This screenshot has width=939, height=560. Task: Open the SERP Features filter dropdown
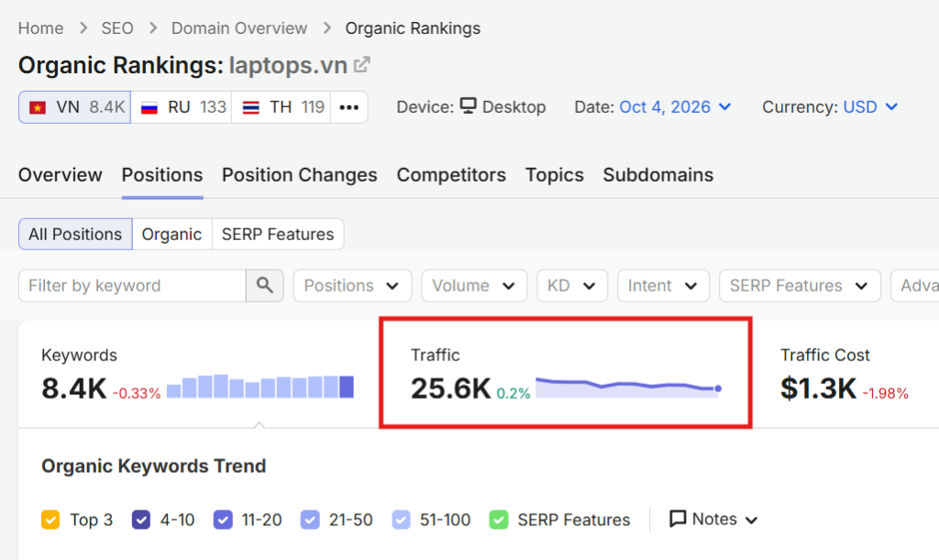(800, 285)
